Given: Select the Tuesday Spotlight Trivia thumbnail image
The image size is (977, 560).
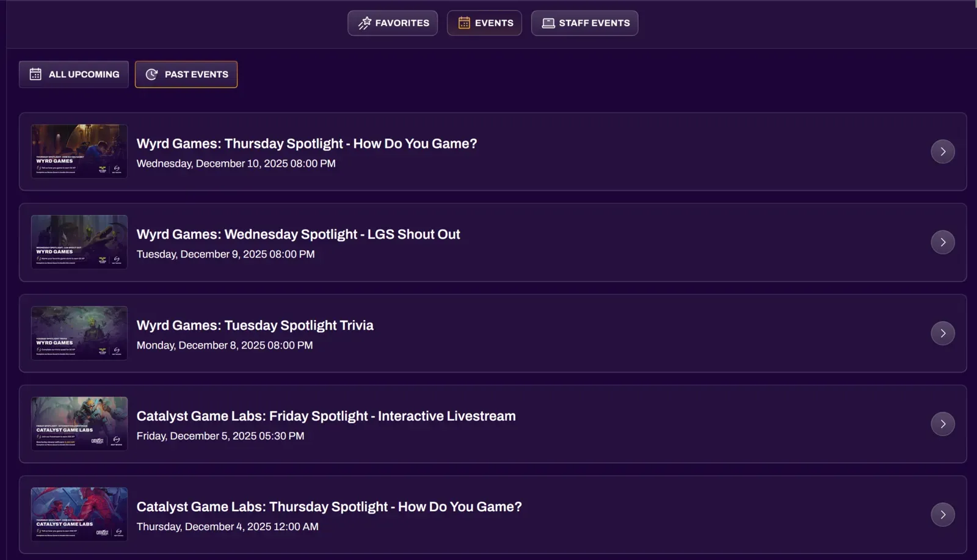Looking at the screenshot, I should coord(79,333).
